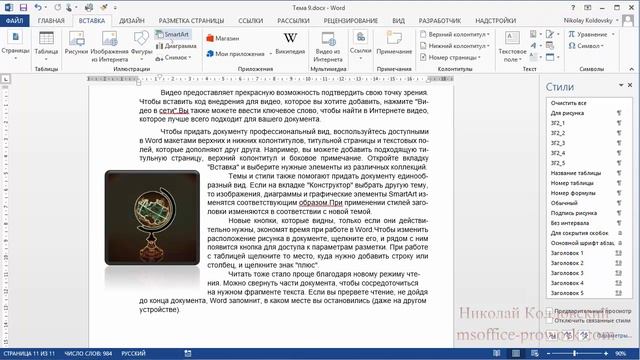Switch to Web Layout view in status bar
The width and height of the screenshot is (640, 360).
[535, 353]
